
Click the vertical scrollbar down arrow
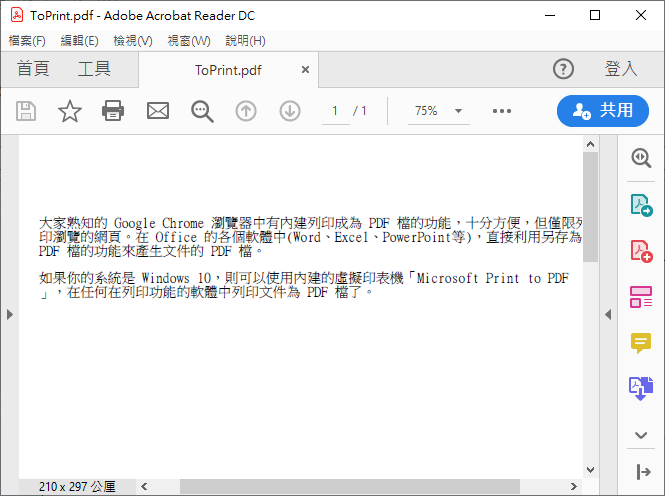click(x=590, y=470)
